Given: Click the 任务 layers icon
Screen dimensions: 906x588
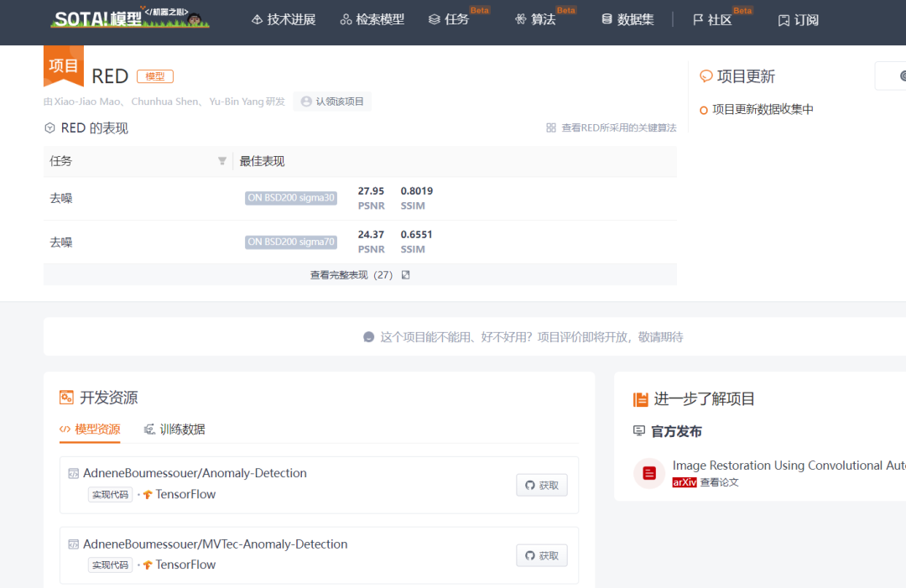Looking at the screenshot, I should (435, 19).
